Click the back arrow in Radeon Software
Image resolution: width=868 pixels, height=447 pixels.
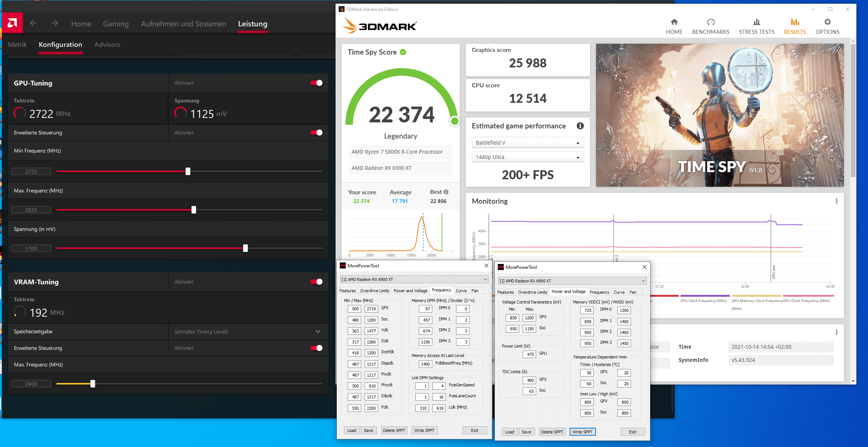pos(33,23)
